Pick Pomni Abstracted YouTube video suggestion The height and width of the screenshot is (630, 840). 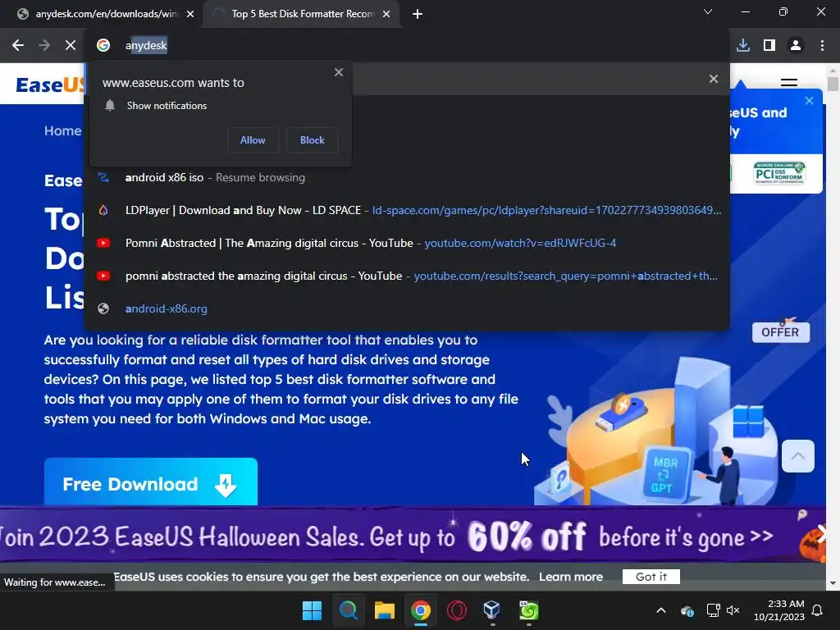pyautogui.click(x=407, y=243)
